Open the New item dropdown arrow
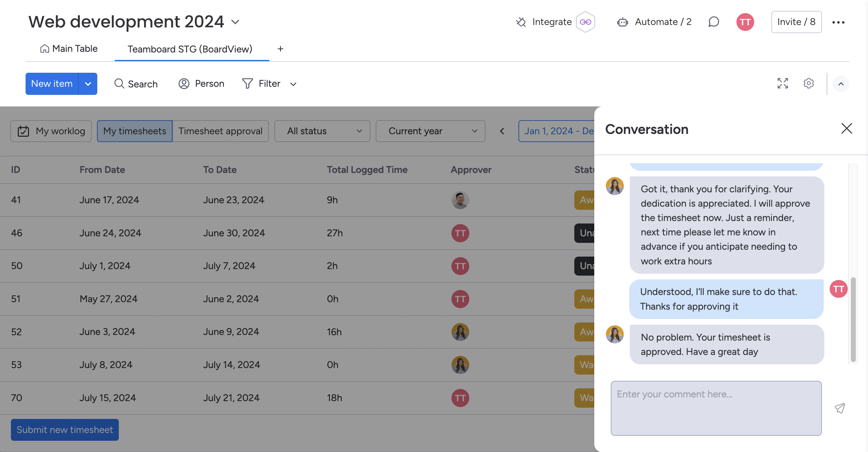This screenshot has width=868, height=452. point(88,84)
